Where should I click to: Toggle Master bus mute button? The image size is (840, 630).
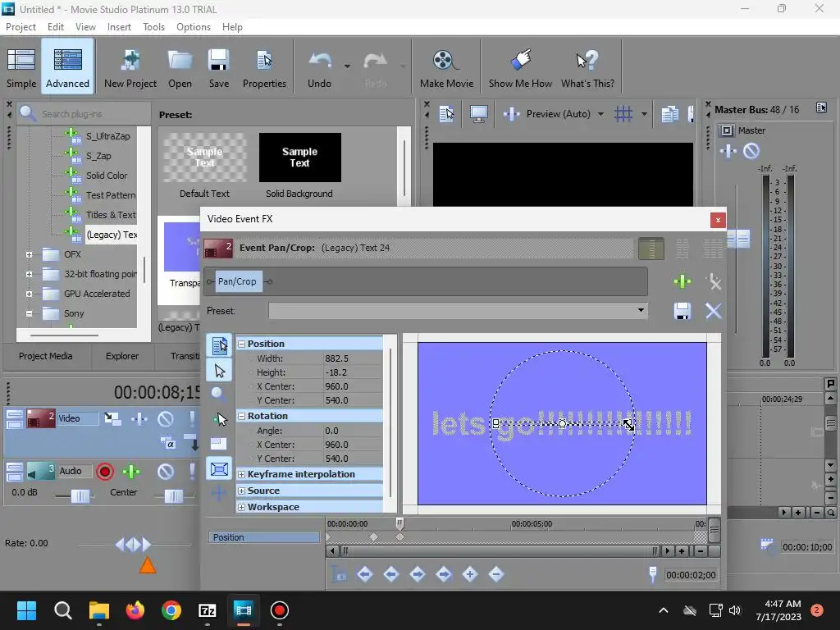point(751,151)
